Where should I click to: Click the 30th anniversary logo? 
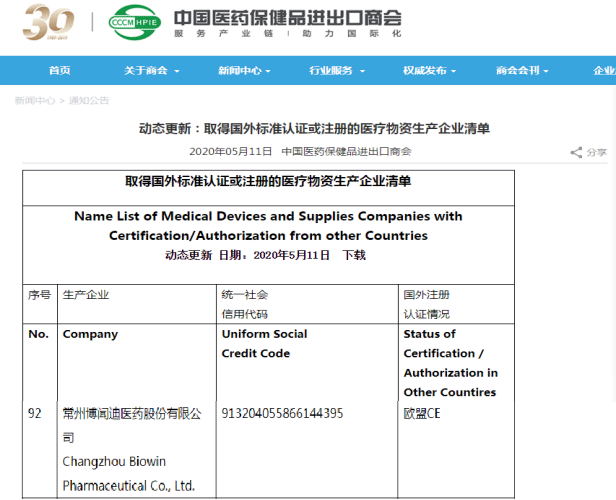tap(49, 23)
